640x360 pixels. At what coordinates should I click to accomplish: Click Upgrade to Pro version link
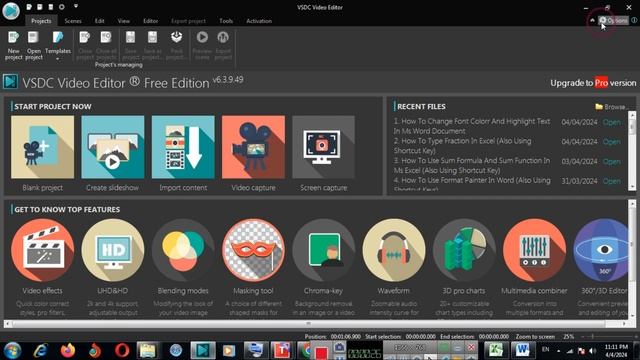tap(593, 83)
